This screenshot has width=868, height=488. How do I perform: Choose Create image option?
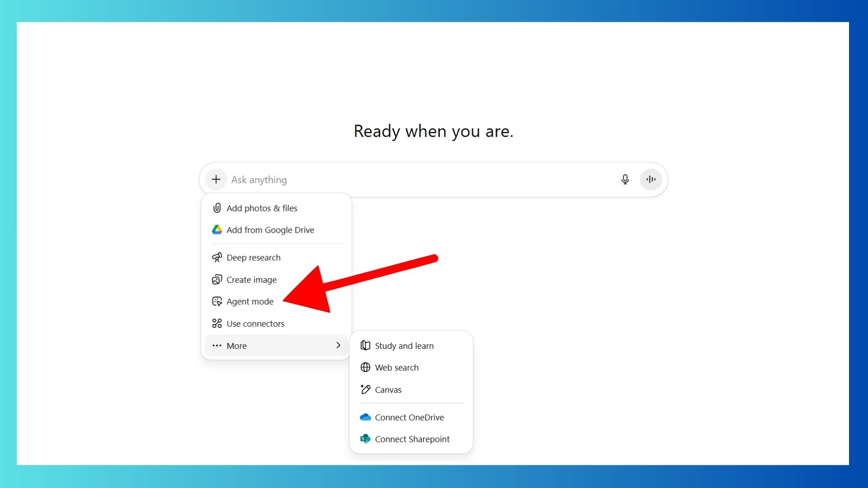[x=251, y=280]
